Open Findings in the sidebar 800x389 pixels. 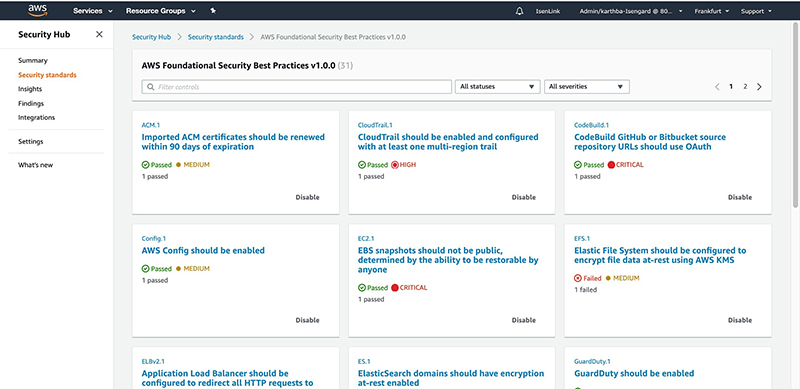[31, 104]
